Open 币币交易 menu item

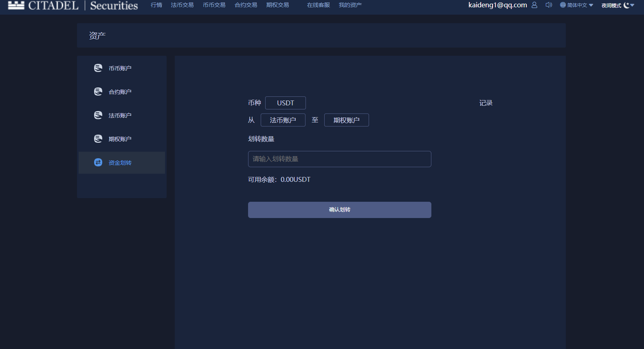click(x=214, y=5)
